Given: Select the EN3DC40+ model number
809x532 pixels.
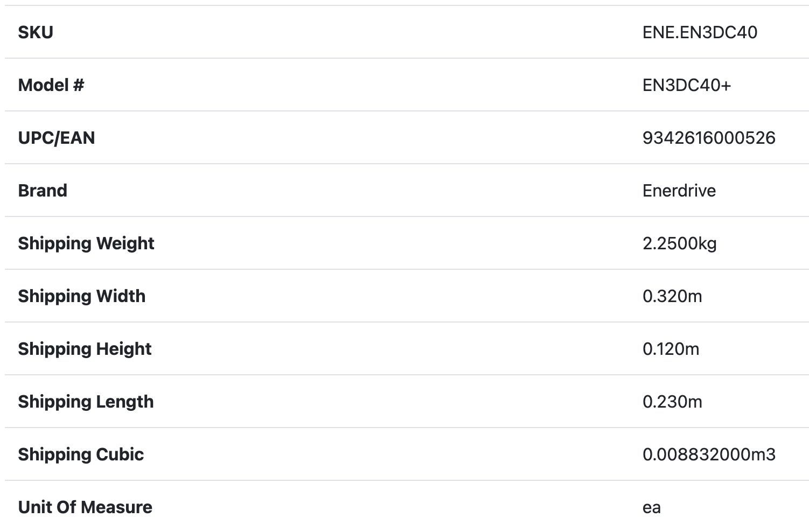Looking at the screenshot, I should tap(687, 85).
